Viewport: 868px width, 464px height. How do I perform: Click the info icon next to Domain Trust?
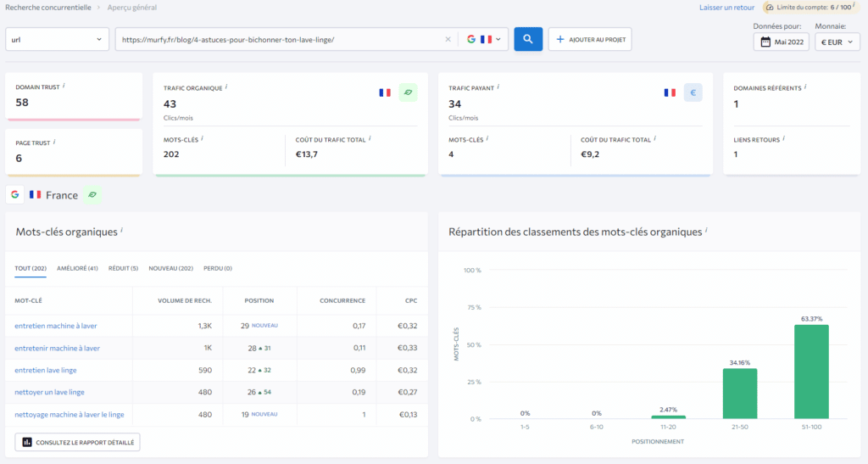(x=64, y=87)
